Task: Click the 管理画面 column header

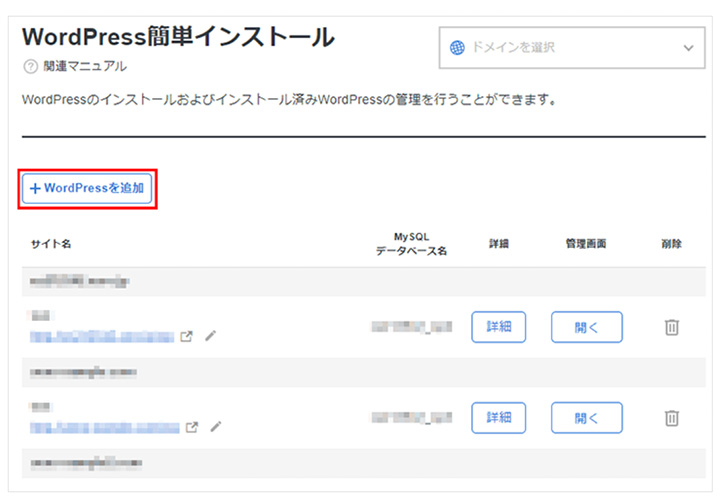Action: coord(586,244)
